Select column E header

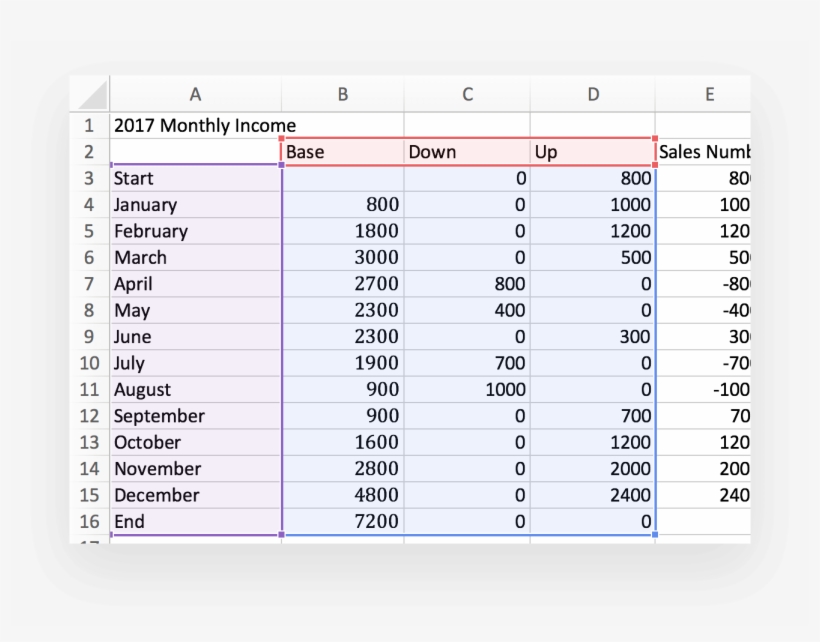(x=703, y=94)
